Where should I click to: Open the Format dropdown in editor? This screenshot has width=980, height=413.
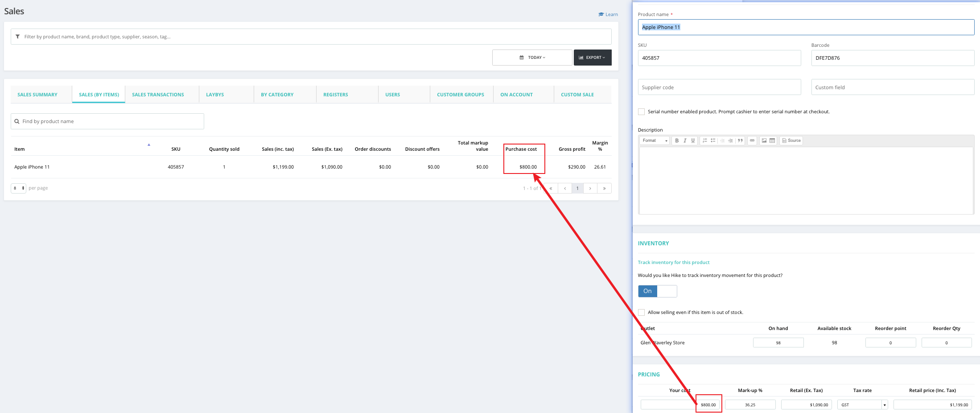(655, 140)
